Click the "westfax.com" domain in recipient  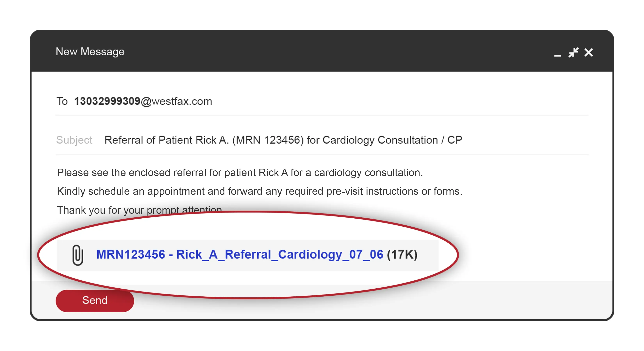coord(182,101)
